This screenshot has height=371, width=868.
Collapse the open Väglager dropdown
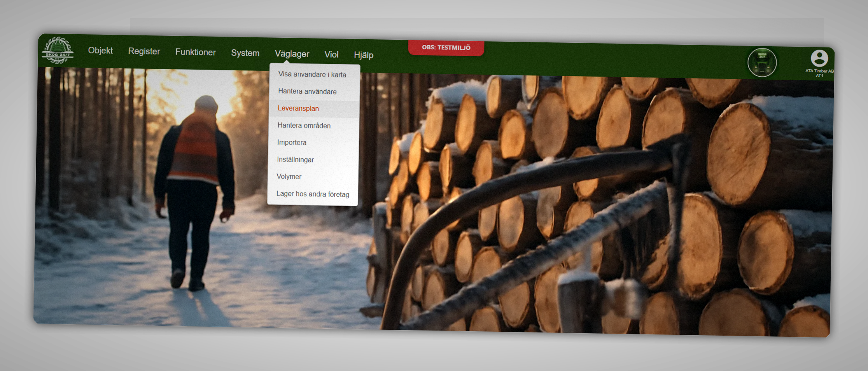click(292, 54)
